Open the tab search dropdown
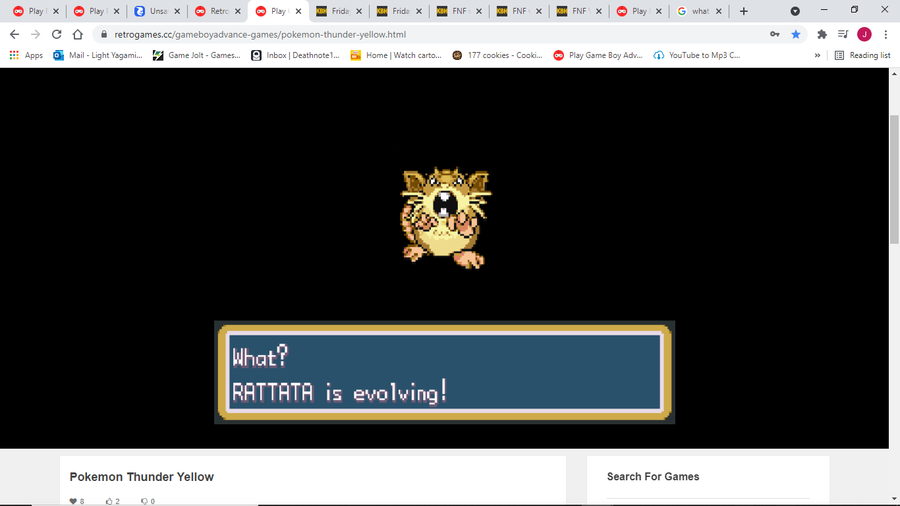Screen dimensions: 900x506 pos(795,11)
